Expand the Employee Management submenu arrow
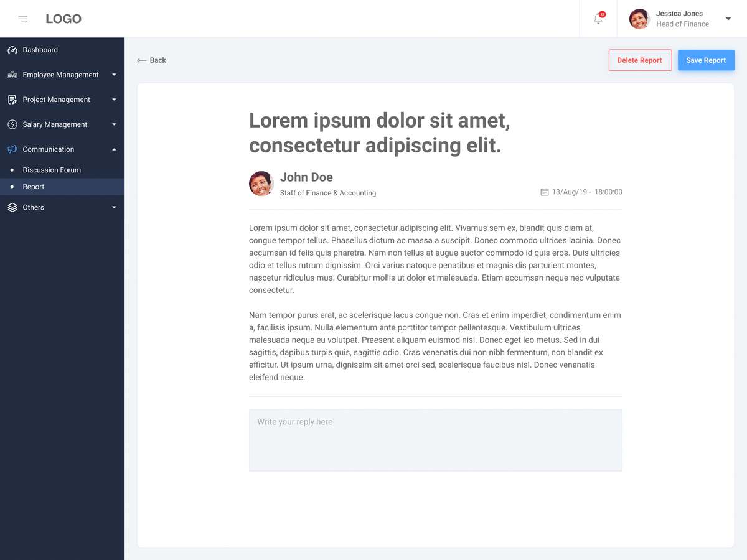This screenshot has width=747, height=560. 114,75
